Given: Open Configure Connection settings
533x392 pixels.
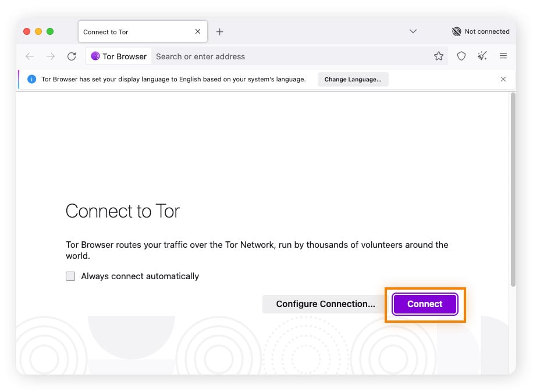Looking at the screenshot, I should click(x=325, y=304).
